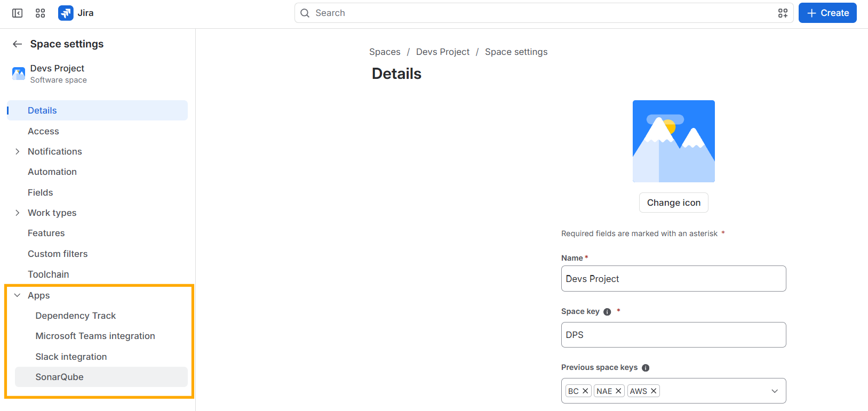Click the Create button
This screenshot has height=411, width=868.
[x=827, y=13]
